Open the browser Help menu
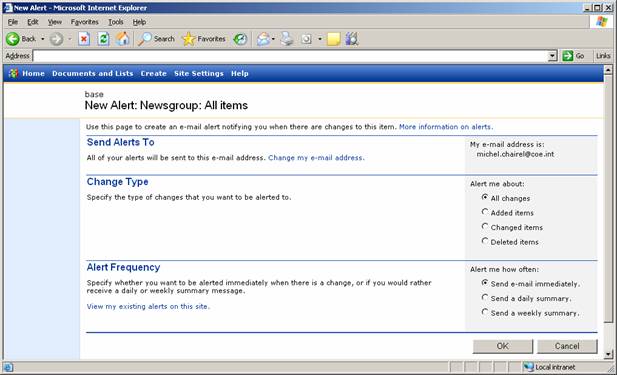617x375 pixels. pos(139,22)
